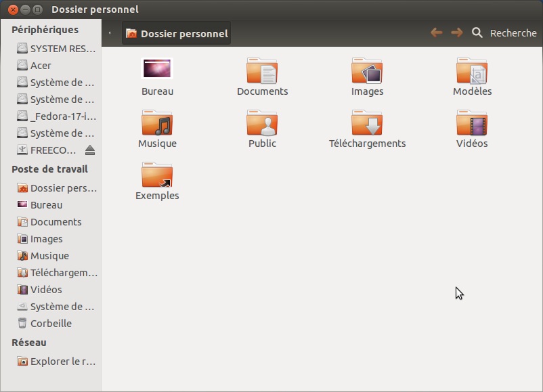The width and height of the screenshot is (543, 392).
Task: Go to Dossier pers… in sidebar
Action: click(56, 188)
